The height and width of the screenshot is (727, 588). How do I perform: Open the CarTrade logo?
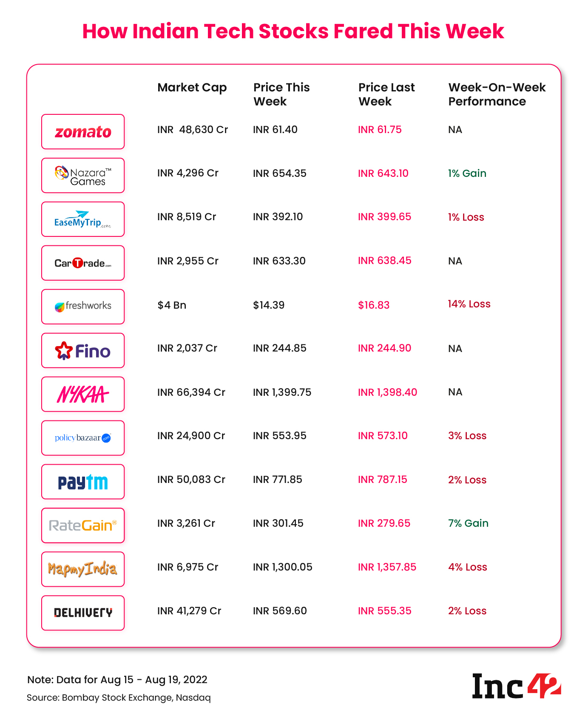[83, 263]
